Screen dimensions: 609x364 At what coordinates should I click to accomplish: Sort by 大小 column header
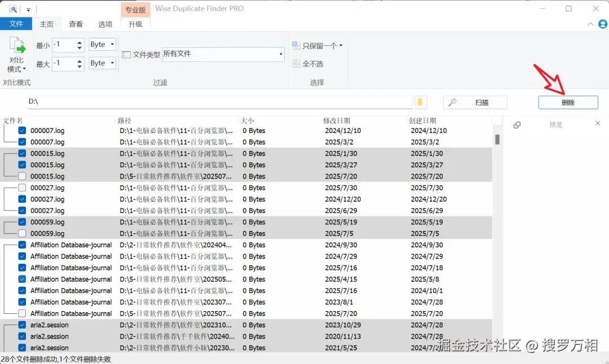[x=248, y=121]
